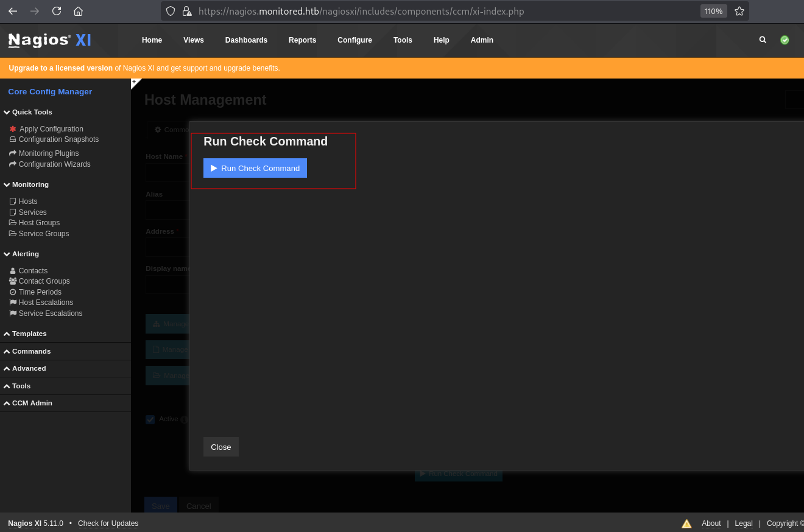Open the Hosts sidebar link
This screenshot has width=804, height=532.
point(28,201)
